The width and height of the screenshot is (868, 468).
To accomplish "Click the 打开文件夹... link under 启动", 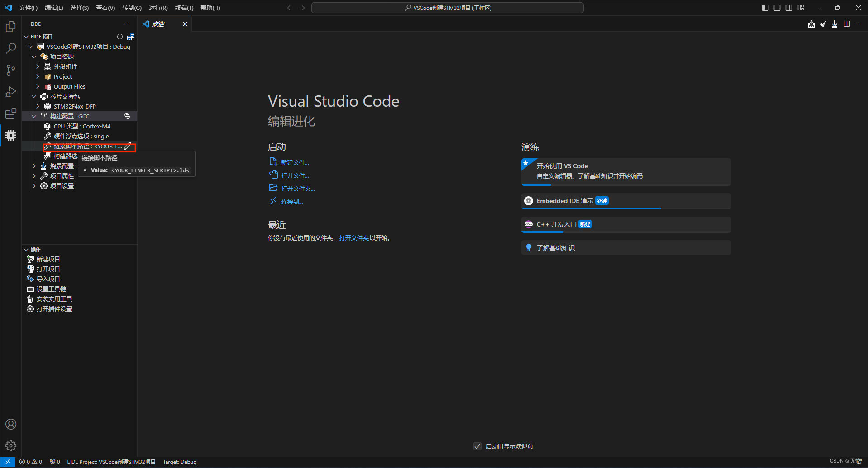I will click(x=298, y=189).
